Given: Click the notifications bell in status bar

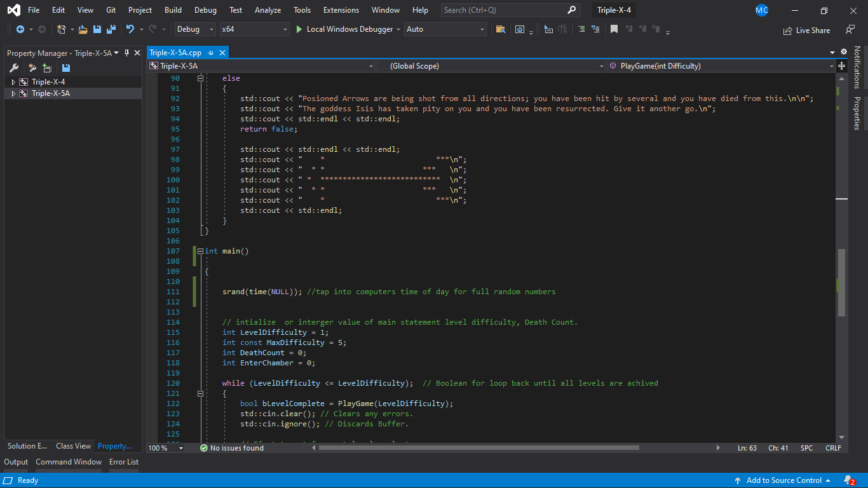Looking at the screenshot, I should [849, 480].
